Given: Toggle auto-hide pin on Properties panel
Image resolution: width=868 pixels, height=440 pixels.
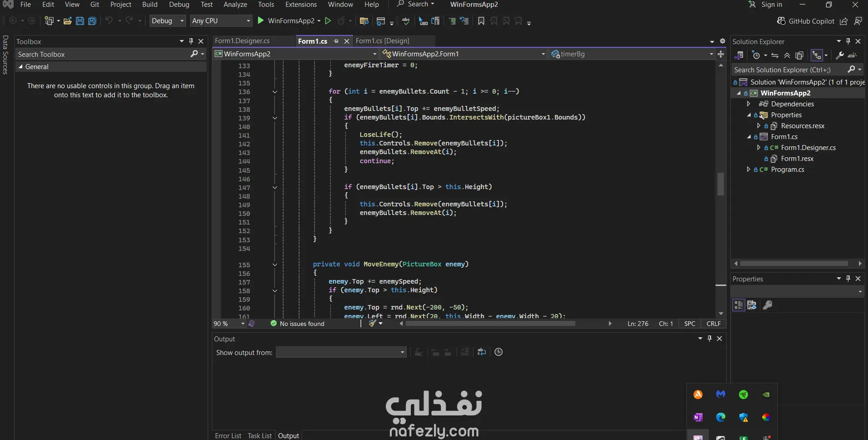Looking at the screenshot, I should point(848,278).
